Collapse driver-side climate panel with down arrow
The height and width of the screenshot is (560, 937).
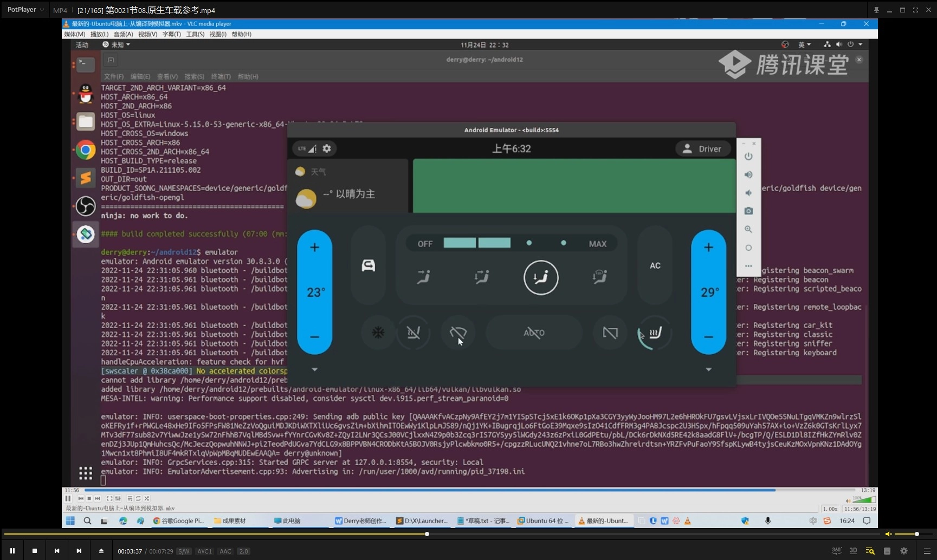point(314,369)
